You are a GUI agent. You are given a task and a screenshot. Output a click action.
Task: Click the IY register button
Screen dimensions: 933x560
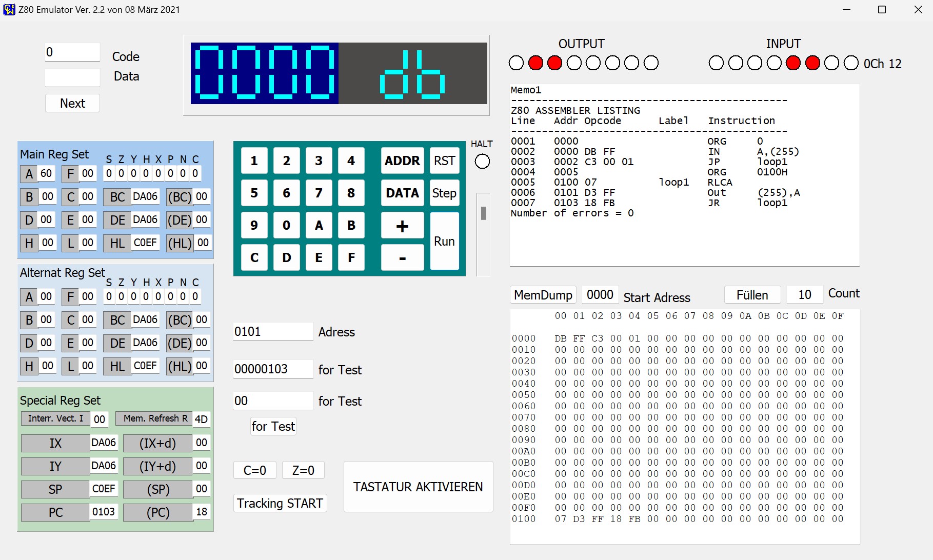coord(55,466)
